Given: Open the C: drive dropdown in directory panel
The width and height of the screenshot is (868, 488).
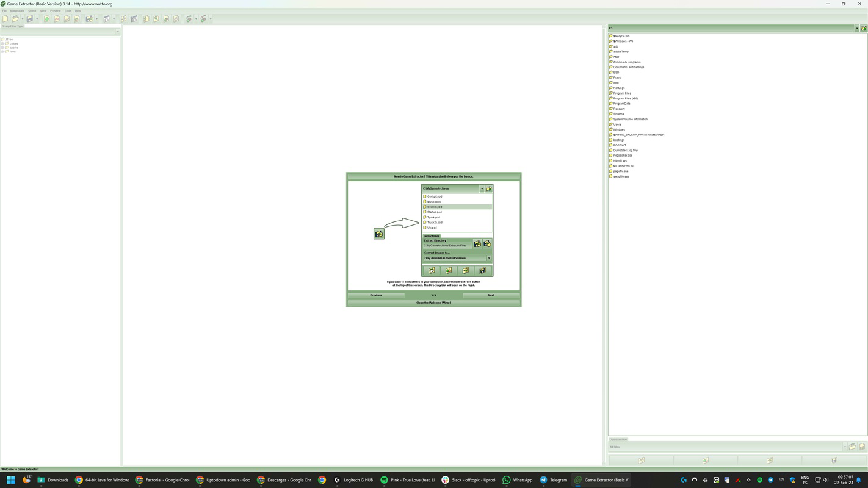Looking at the screenshot, I should tap(856, 28).
